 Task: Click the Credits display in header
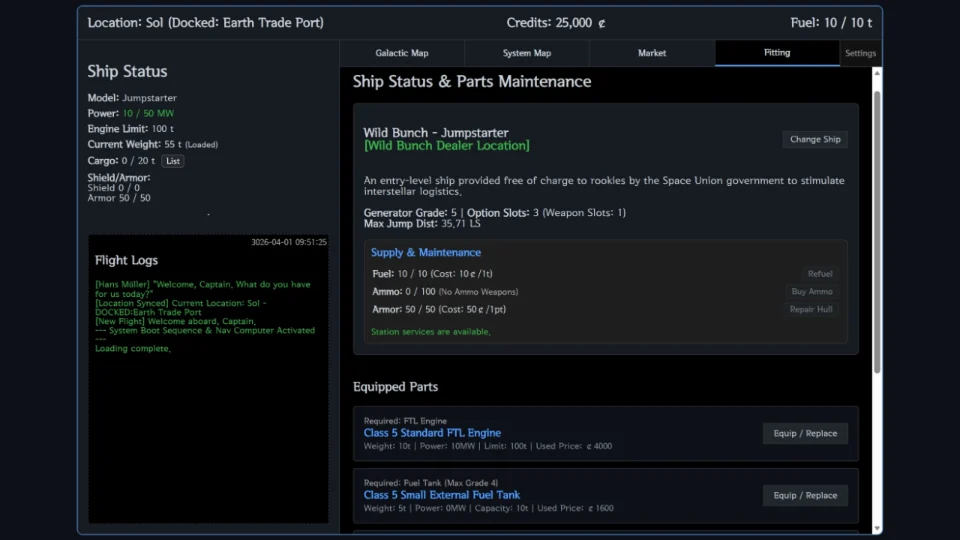556,22
